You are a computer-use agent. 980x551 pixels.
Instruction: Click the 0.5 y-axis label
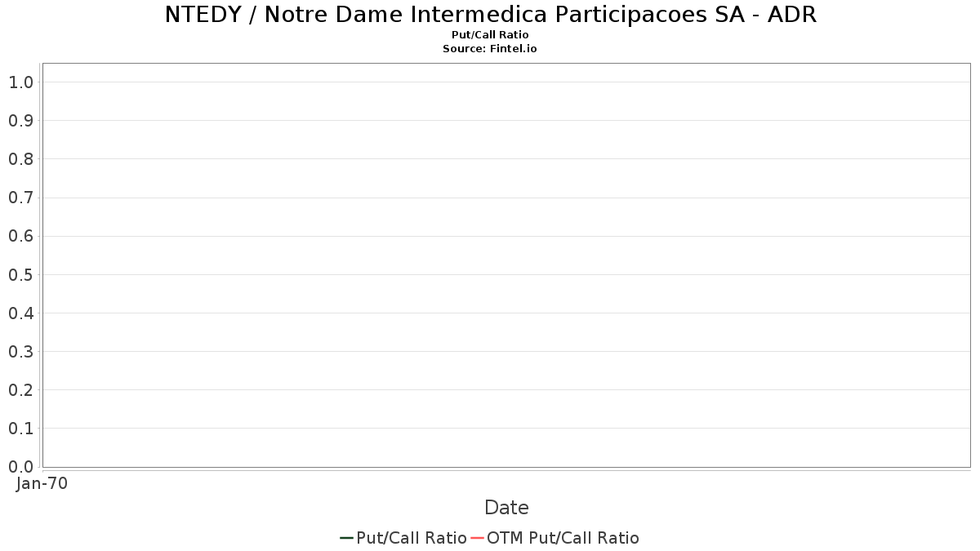[20, 274]
